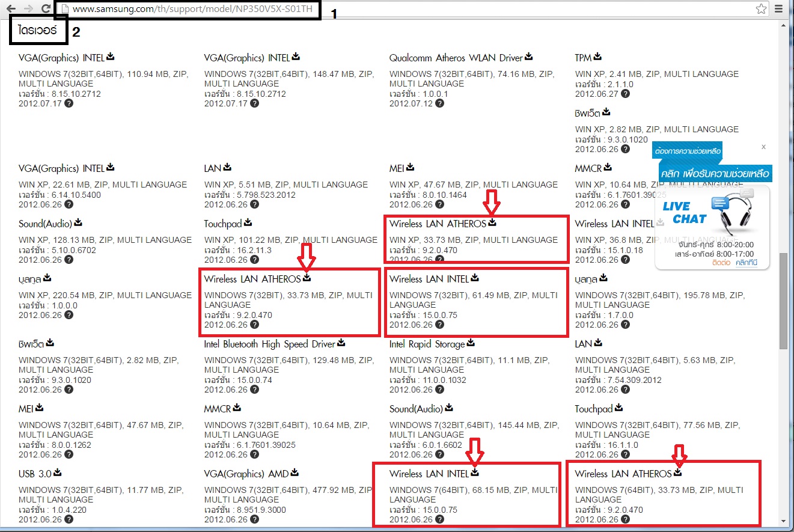This screenshot has width=794, height=532.
Task: Download VGA(Graphics) INTEL WIN XP 22.61 MB icon
Action: coord(111,168)
